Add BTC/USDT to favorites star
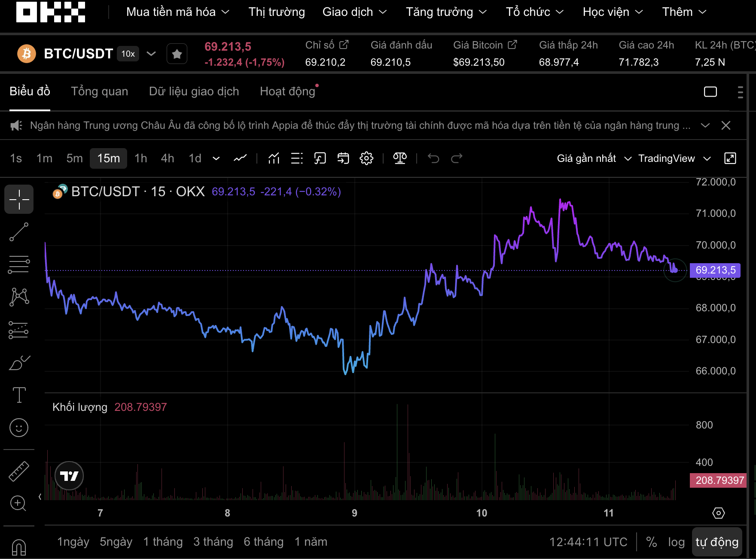The width and height of the screenshot is (756, 559). click(177, 54)
